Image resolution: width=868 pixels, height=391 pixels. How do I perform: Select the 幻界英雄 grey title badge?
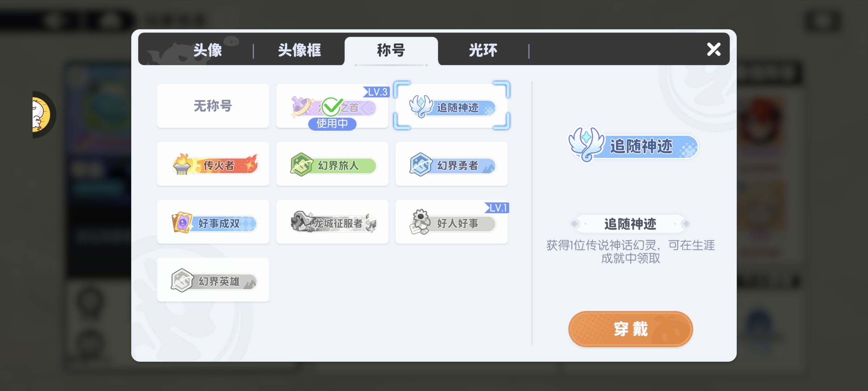(x=213, y=280)
